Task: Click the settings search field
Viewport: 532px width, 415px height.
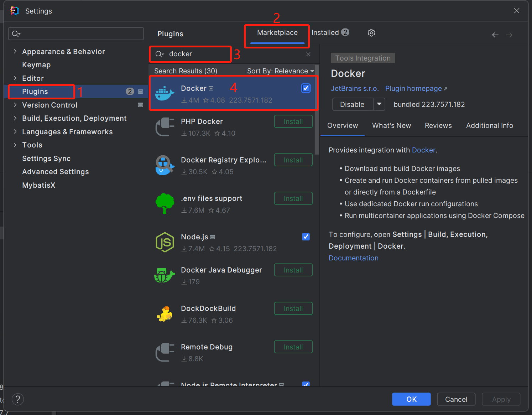Action: tap(76, 34)
